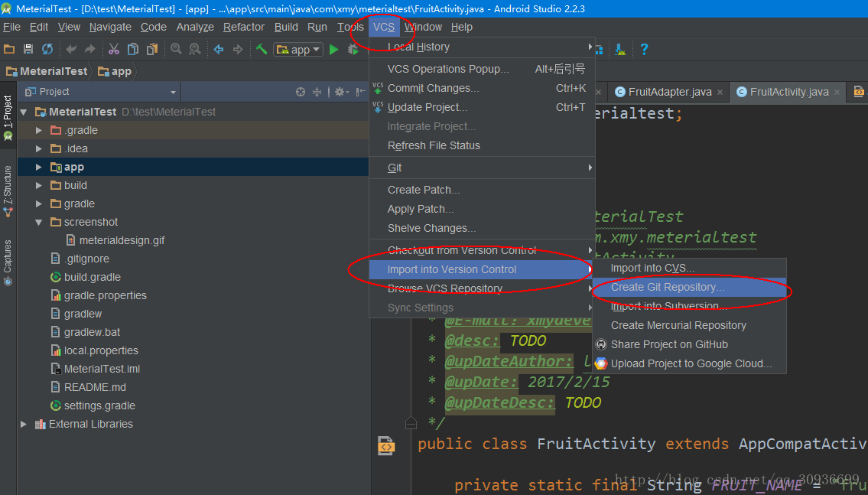Click the Paste clipboard icon
The height and width of the screenshot is (495, 868).
[x=151, y=49]
